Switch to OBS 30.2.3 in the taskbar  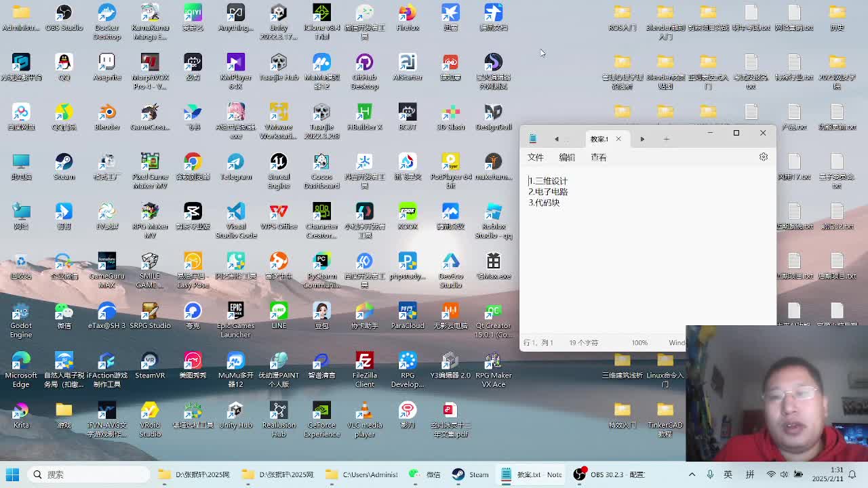[609, 474]
